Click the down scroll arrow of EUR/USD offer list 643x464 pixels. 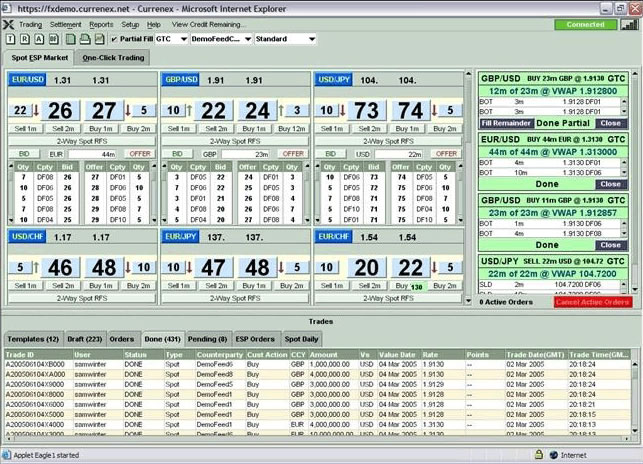(154, 220)
